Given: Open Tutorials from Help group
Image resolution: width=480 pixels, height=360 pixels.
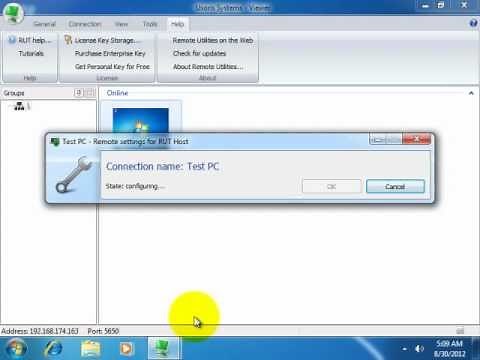Looking at the screenshot, I should tap(31, 54).
